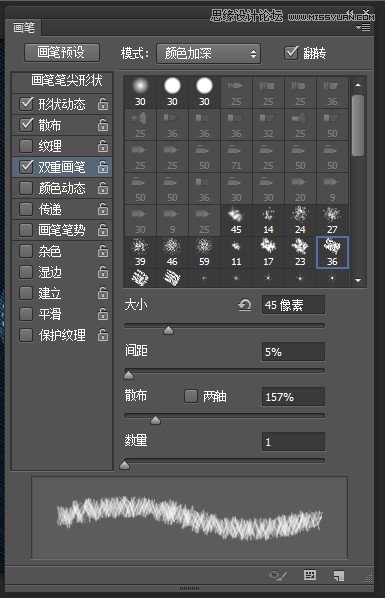Enable the 颜色动态 checkbox

26,188
